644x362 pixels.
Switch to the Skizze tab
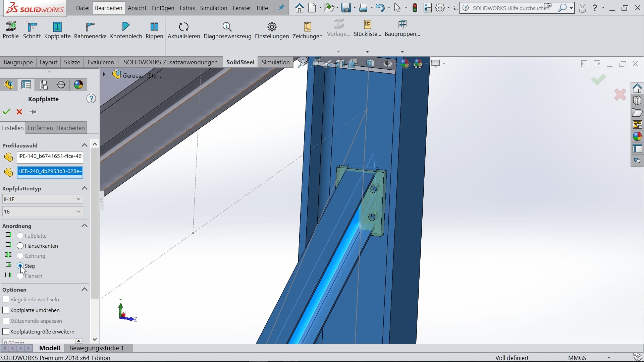pyautogui.click(x=72, y=62)
